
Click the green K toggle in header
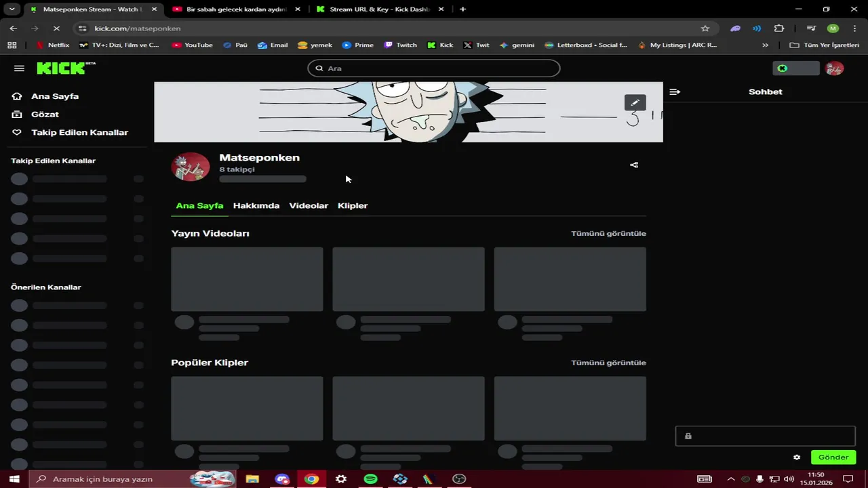pyautogui.click(x=796, y=68)
